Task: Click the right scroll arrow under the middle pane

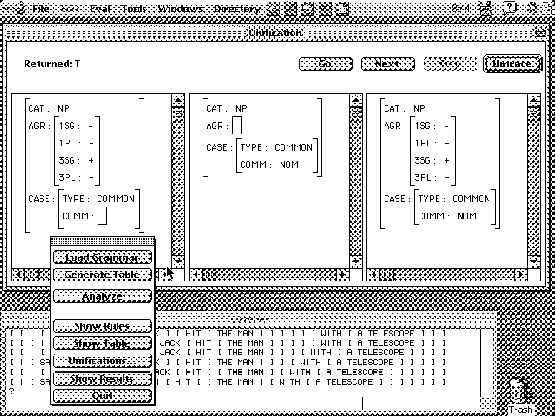Action: click(x=342, y=274)
